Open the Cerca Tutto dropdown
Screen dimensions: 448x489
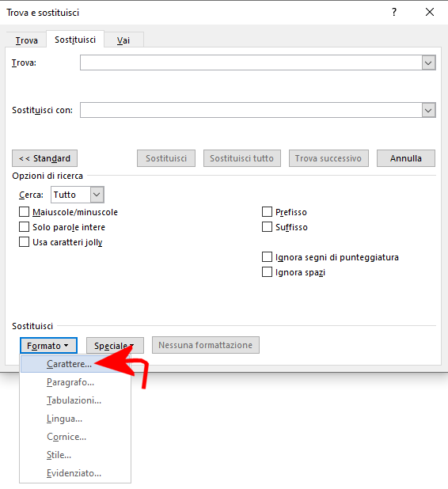(97, 195)
